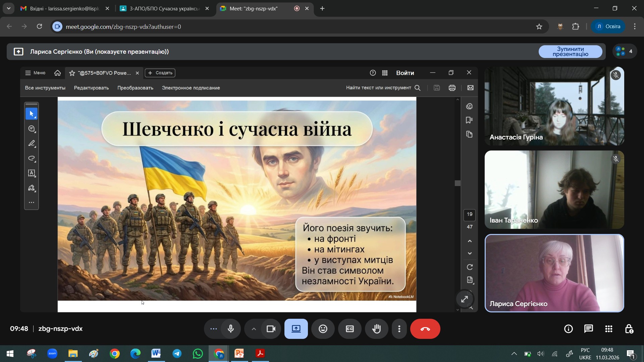This screenshot has width=644, height=362.
Task: Expand audio and video settings chevron
Action: [254, 329]
